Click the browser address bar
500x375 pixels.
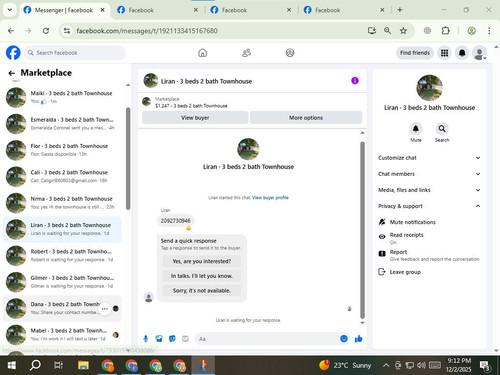[x=213, y=31]
